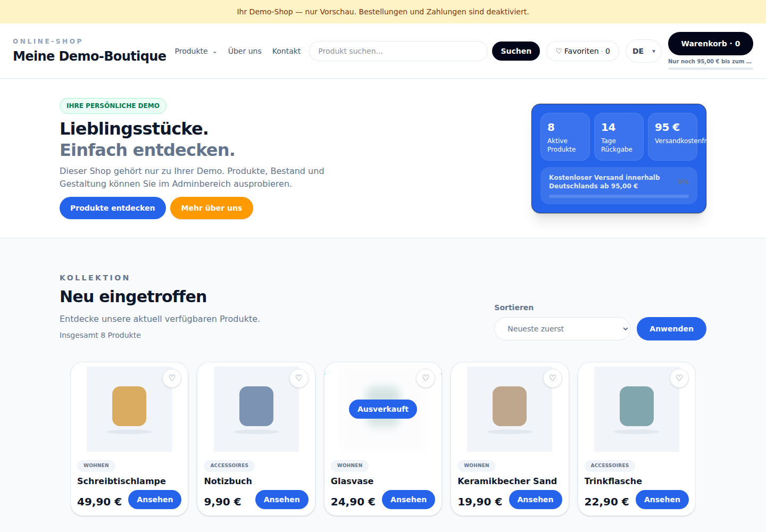Image resolution: width=766 pixels, height=532 pixels.
Task: Click the Keramikbecher Sand product image
Action: 510,409
